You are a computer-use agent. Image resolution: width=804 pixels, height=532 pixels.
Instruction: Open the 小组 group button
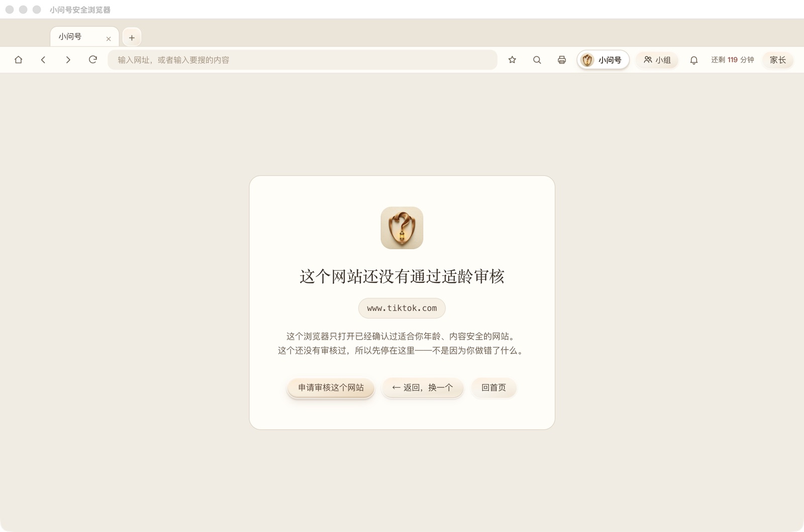click(x=657, y=60)
